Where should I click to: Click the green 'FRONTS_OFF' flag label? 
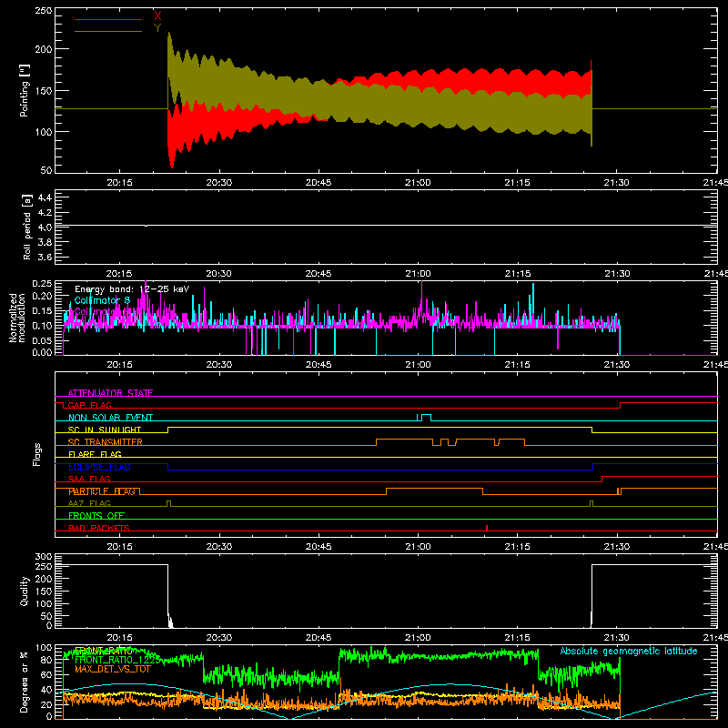click(x=96, y=516)
